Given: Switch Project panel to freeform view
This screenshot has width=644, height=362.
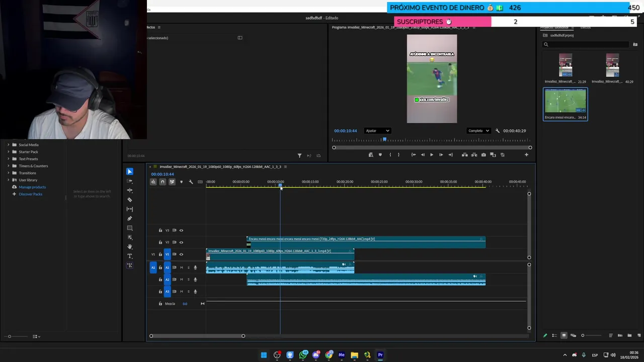Looking at the screenshot, I should [x=573, y=335].
